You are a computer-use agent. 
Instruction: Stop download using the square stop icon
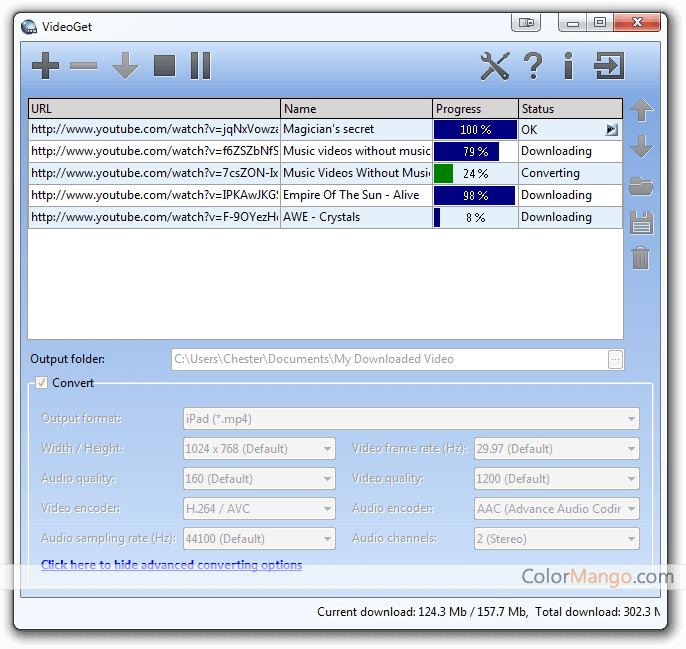[x=164, y=67]
